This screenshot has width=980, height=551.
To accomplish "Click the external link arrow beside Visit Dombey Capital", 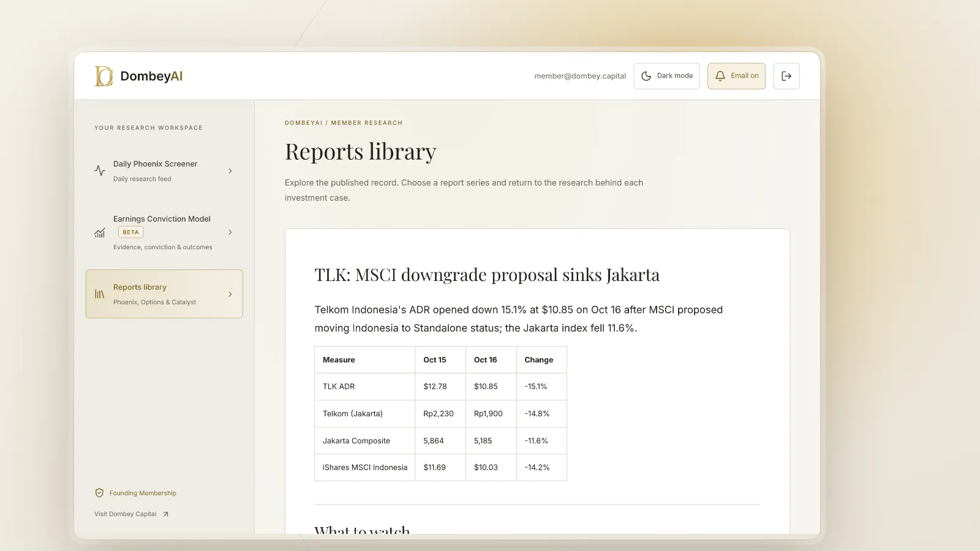I will click(x=165, y=514).
